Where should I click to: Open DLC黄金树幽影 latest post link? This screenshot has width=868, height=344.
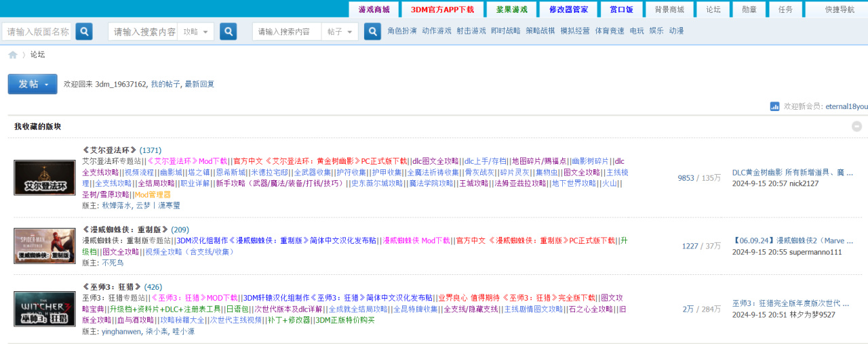793,173
